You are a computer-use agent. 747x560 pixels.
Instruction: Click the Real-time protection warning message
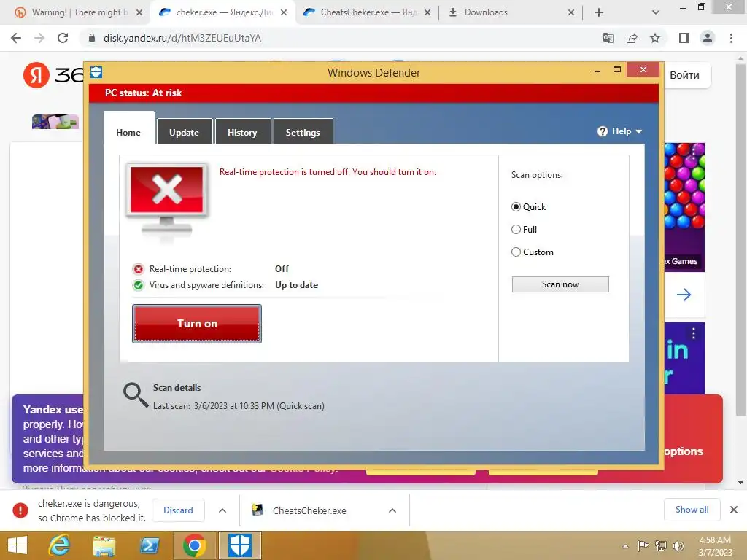(x=328, y=172)
